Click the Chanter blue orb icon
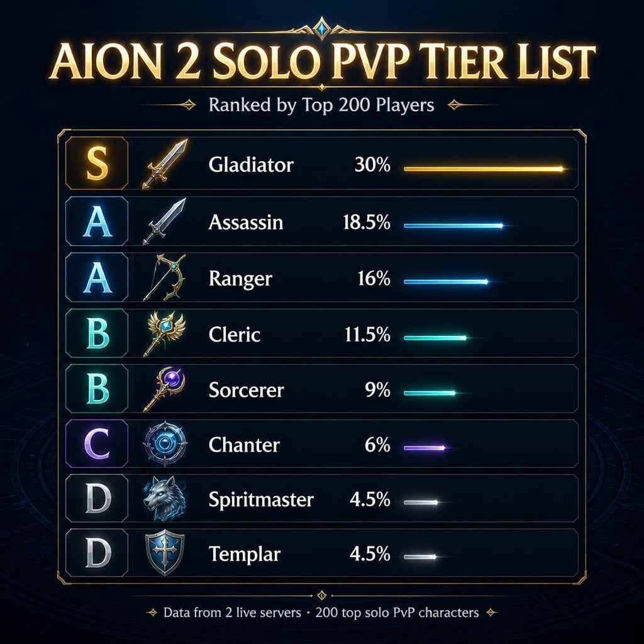644x644 pixels. (x=165, y=443)
